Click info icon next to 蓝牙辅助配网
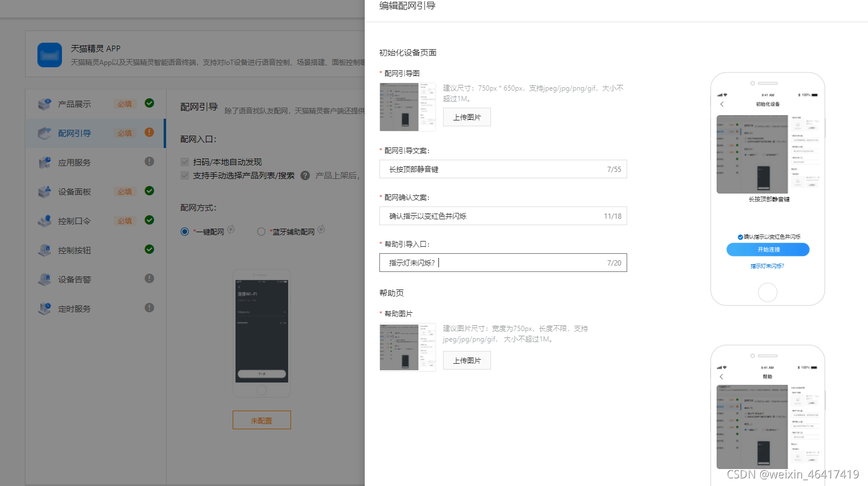This screenshot has height=486, width=868. pos(321,229)
